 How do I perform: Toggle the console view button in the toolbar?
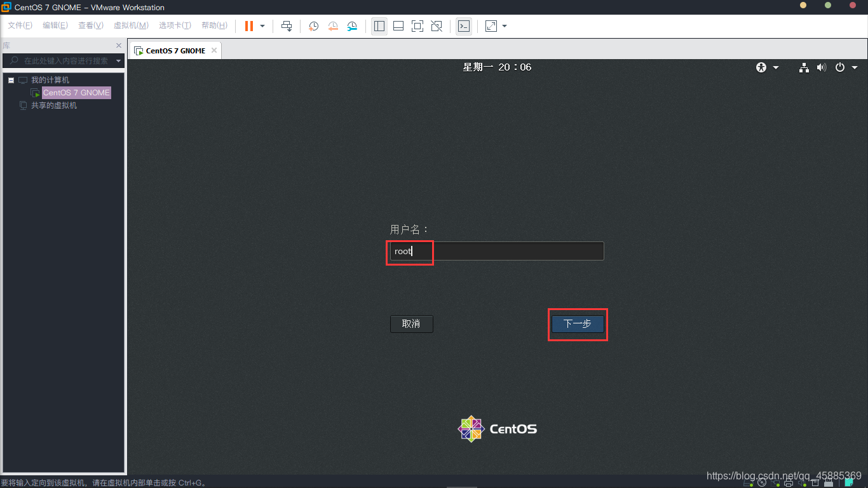(464, 26)
